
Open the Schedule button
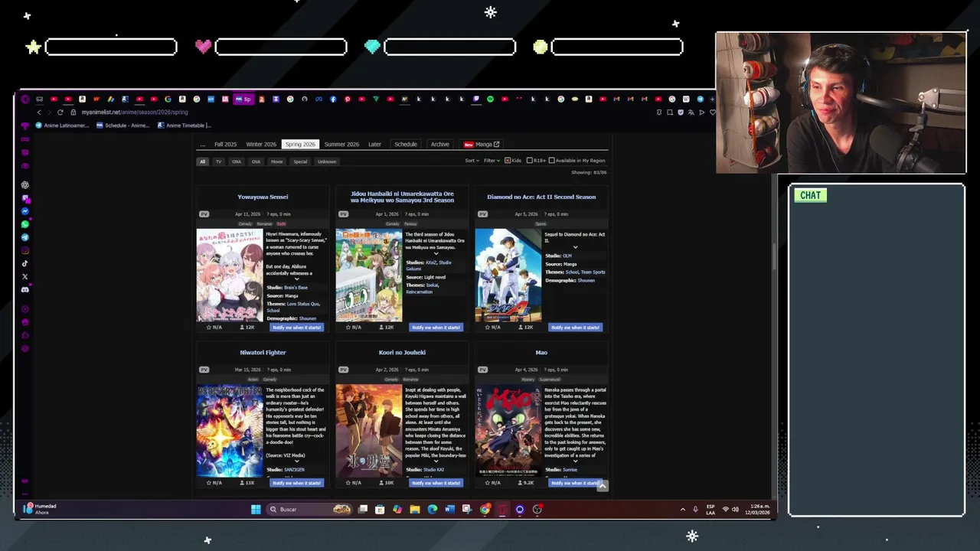click(406, 145)
